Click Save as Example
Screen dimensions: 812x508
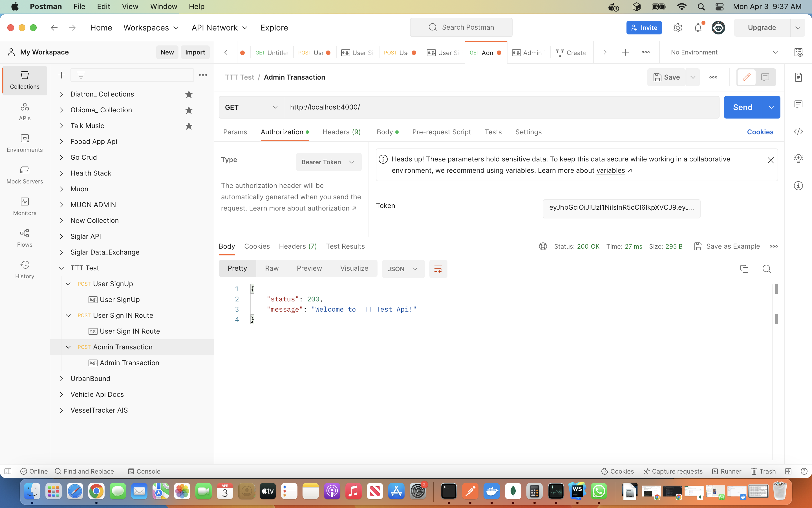pos(727,246)
